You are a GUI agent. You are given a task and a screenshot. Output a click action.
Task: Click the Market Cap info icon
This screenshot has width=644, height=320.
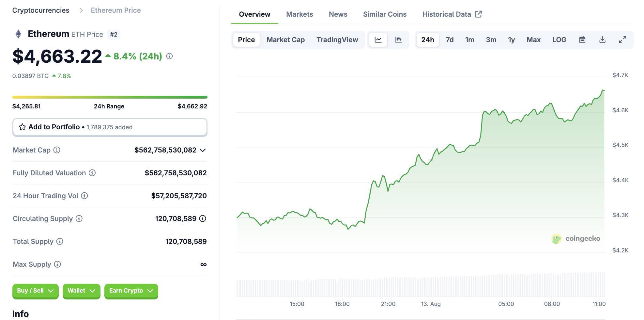[x=57, y=150]
